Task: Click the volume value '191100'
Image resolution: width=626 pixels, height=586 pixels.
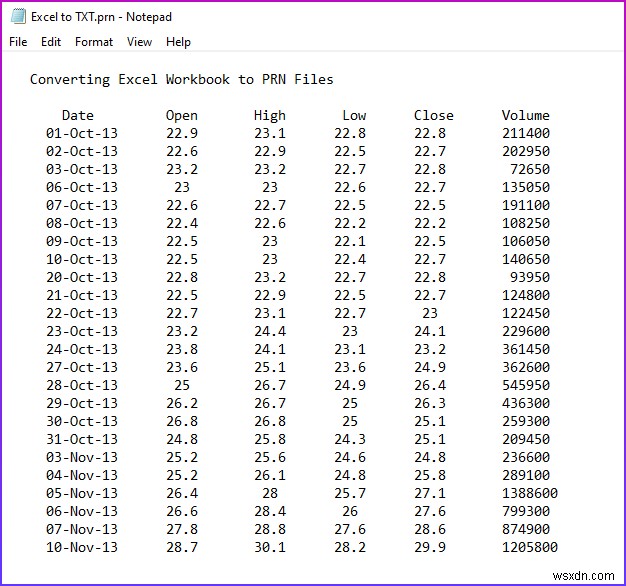Action: pyautogui.click(x=526, y=205)
